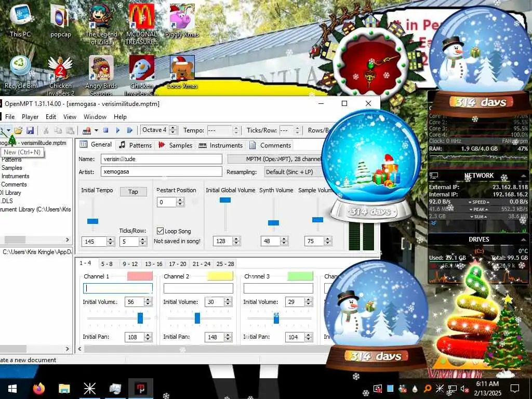The width and height of the screenshot is (532, 399).
Task: Open the Windows Start menu
Action: coord(12,389)
